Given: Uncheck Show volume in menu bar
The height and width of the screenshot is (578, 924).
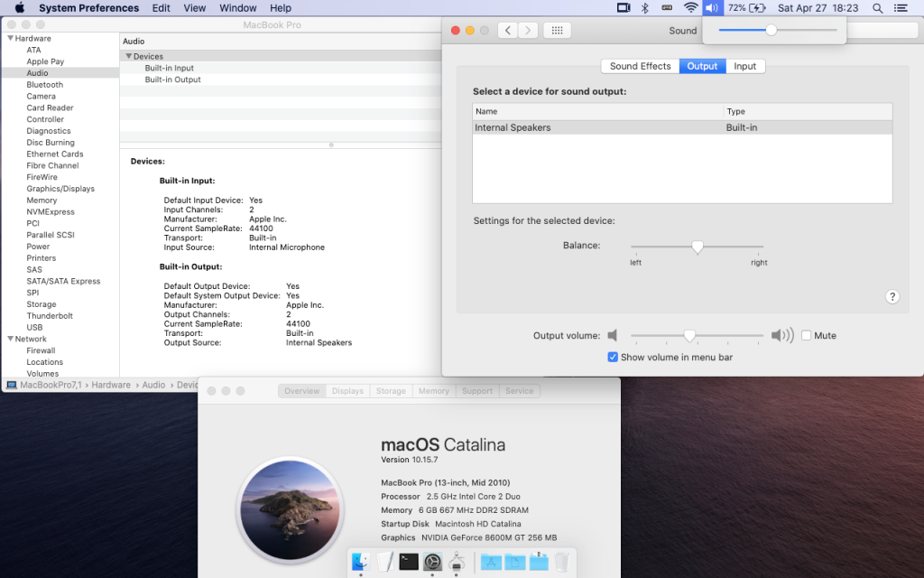Looking at the screenshot, I should (x=613, y=357).
